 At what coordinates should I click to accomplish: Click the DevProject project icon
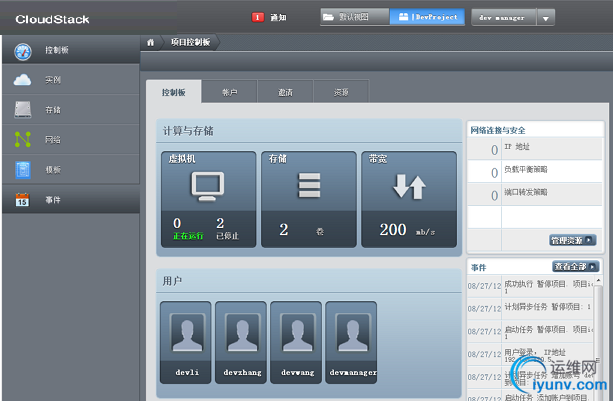coord(403,17)
